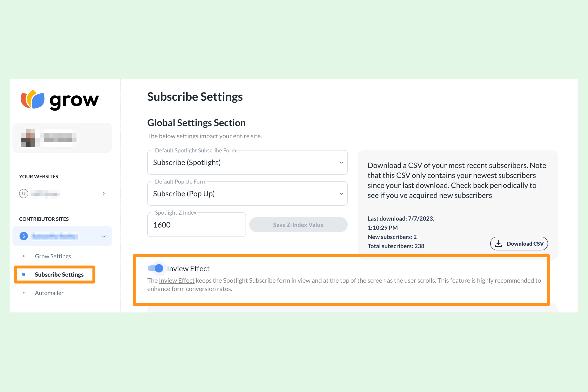This screenshot has width=588, height=392.
Task: Click the Download CSV button
Action: coord(519,244)
